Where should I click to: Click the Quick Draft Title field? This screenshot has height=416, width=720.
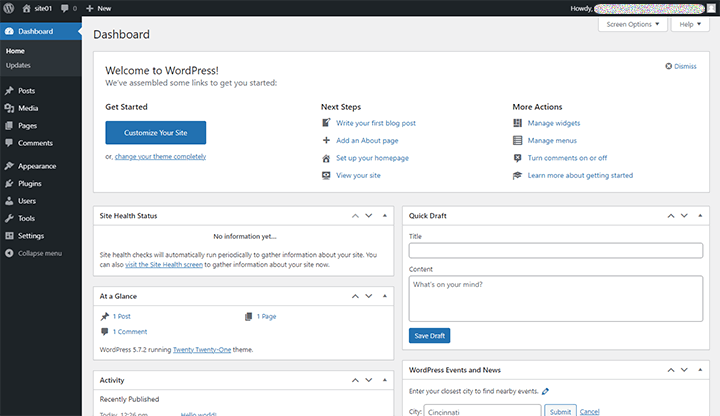pos(555,250)
